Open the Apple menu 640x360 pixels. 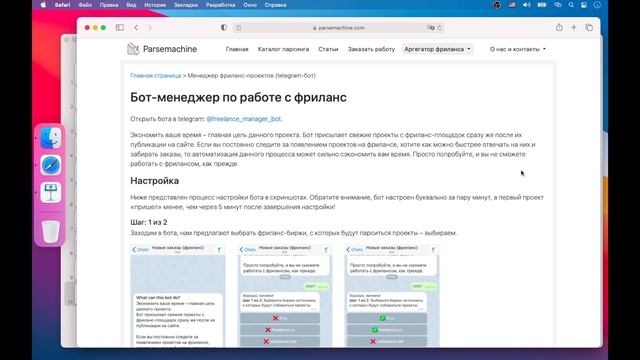point(43,5)
